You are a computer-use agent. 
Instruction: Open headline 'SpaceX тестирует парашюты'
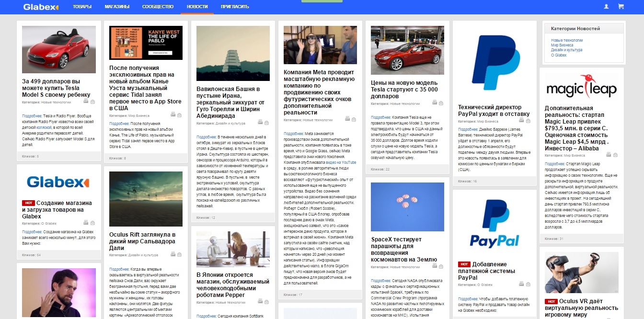click(403, 250)
